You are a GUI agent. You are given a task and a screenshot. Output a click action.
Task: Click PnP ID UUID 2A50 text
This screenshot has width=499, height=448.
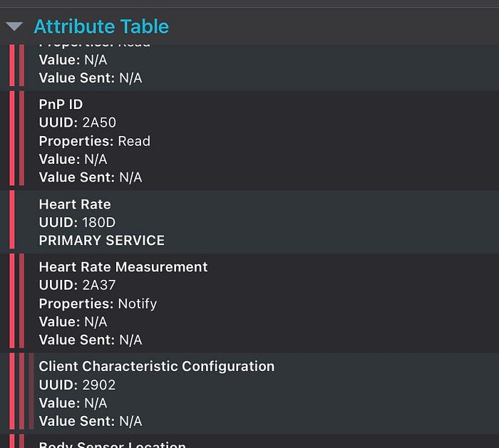[77, 123]
